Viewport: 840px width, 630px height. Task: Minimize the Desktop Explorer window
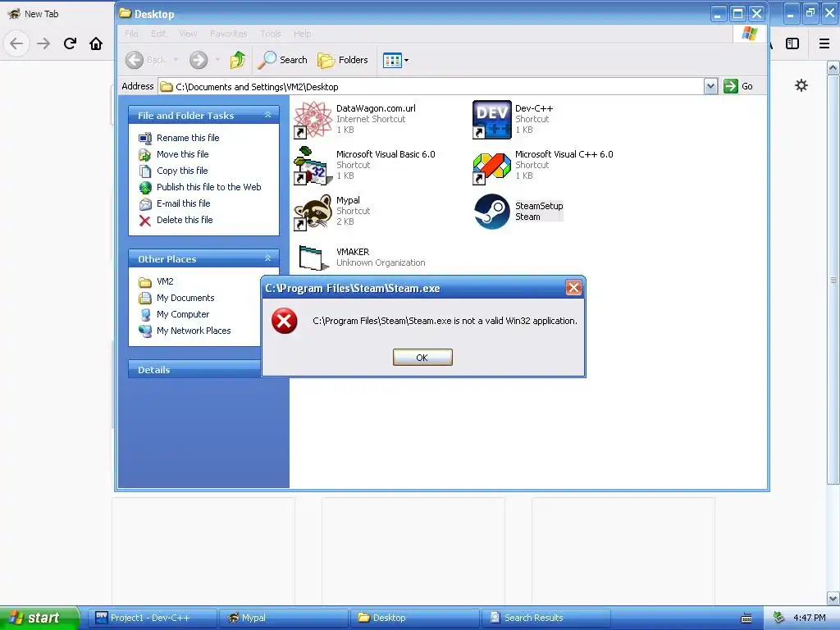pos(719,13)
